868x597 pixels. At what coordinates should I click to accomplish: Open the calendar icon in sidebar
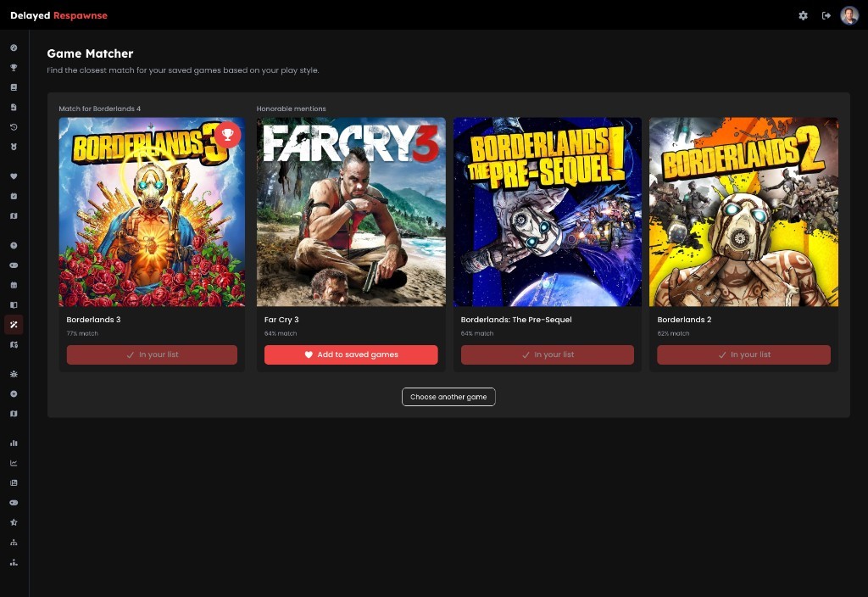pos(14,285)
